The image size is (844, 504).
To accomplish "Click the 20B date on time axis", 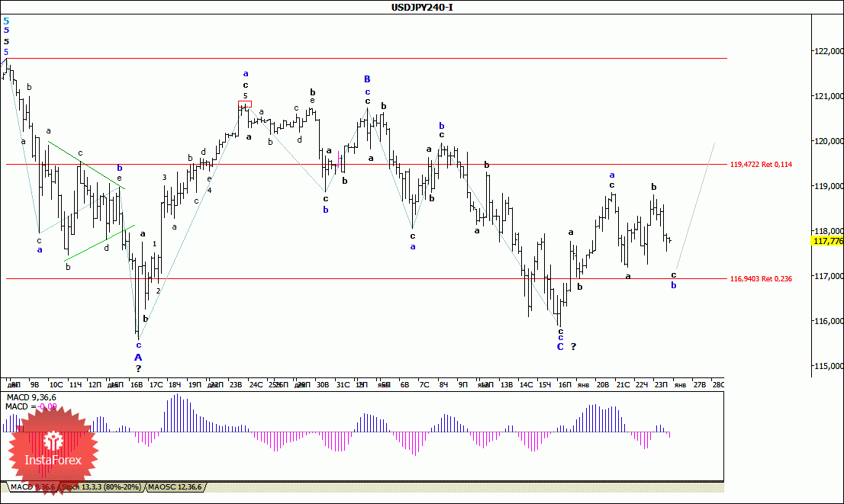I will point(603,384).
